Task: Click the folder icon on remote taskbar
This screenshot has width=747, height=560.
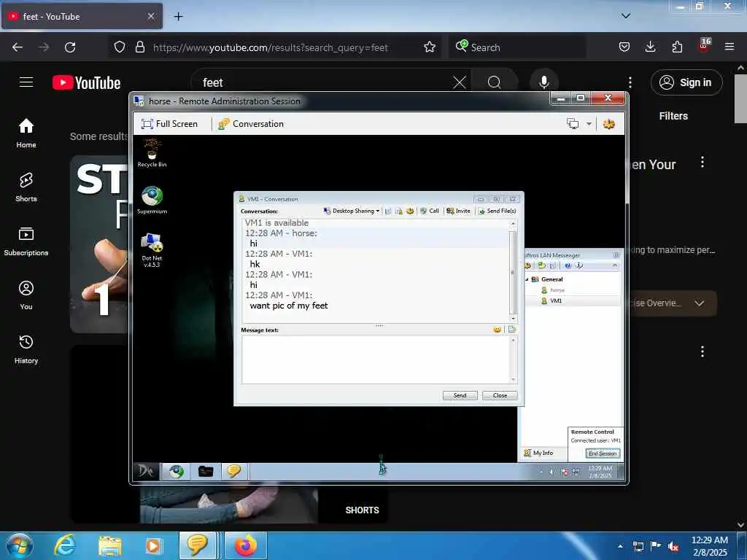Action: pyautogui.click(x=206, y=472)
